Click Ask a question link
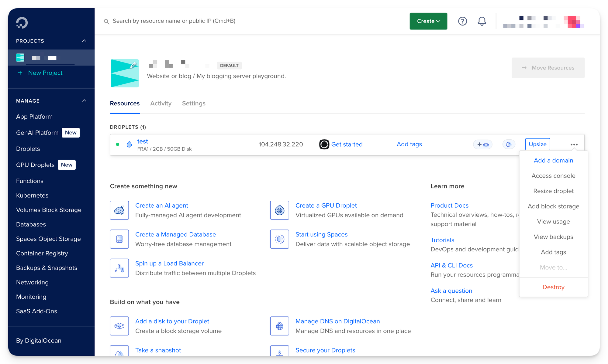Viewport: 608px width, 364px height. [451, 291]
